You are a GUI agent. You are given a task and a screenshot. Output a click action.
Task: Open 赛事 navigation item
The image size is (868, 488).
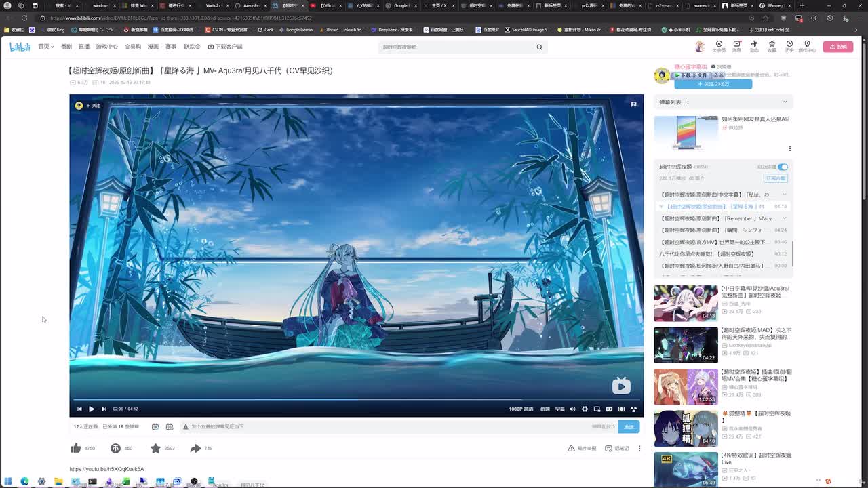coord(171,47)
